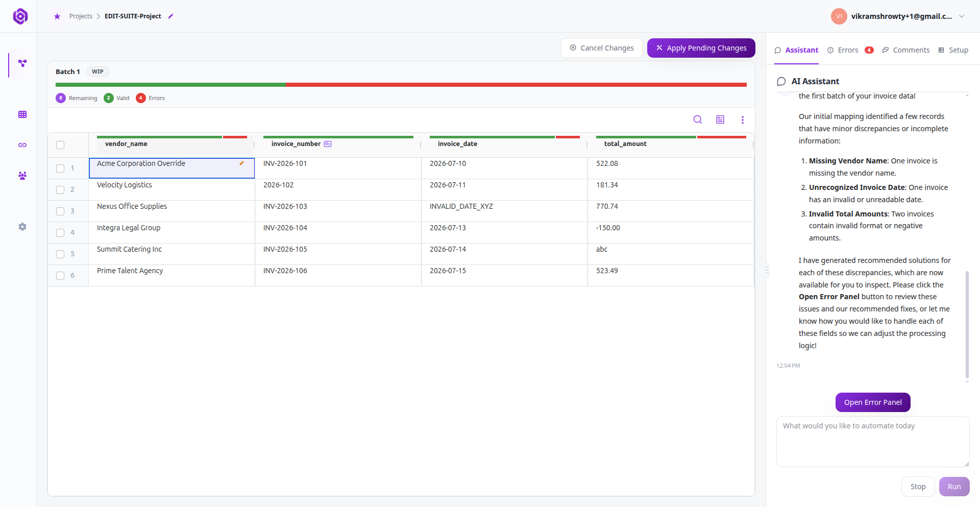Click the assistant chat scrollbar
This screenshot has width=980, height=507.
967,325
